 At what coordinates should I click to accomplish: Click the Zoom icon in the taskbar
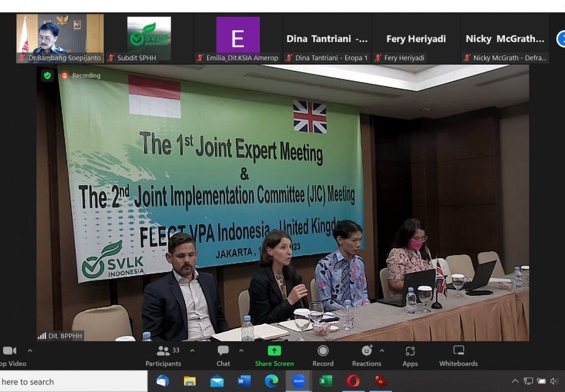[x=298, y=381]
